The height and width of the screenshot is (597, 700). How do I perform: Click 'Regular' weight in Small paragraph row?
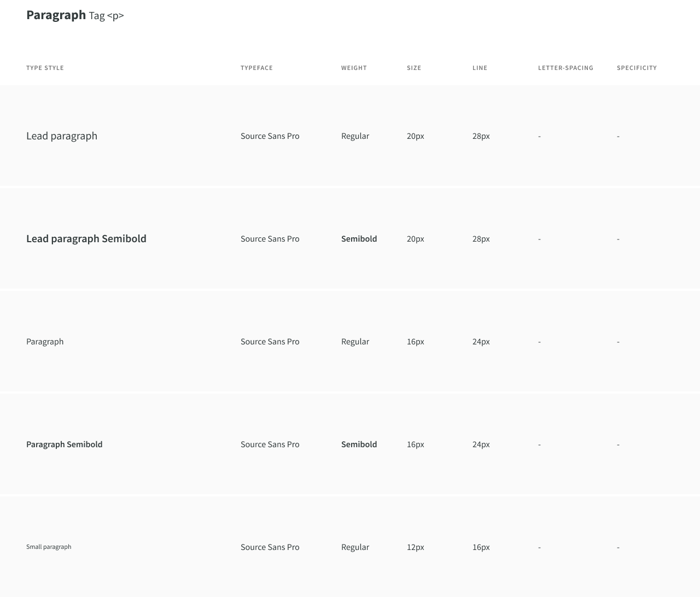355,547
